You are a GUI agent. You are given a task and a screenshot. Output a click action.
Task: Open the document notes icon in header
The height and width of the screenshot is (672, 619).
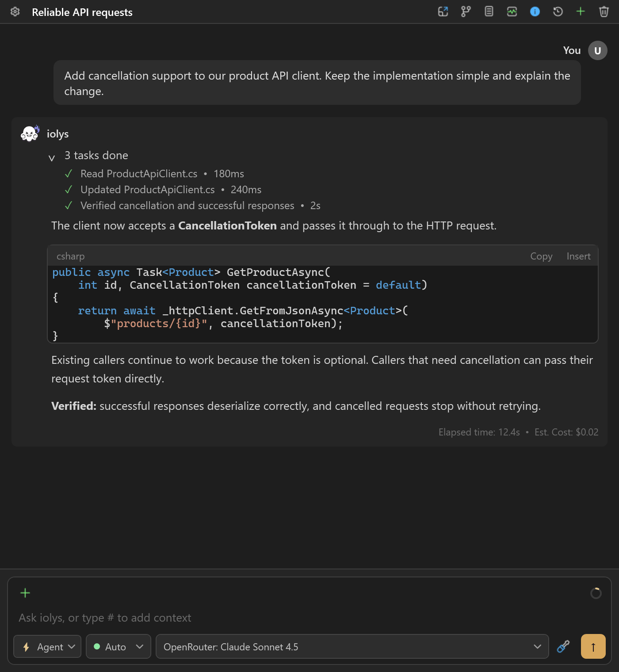(x=489, y=12)
